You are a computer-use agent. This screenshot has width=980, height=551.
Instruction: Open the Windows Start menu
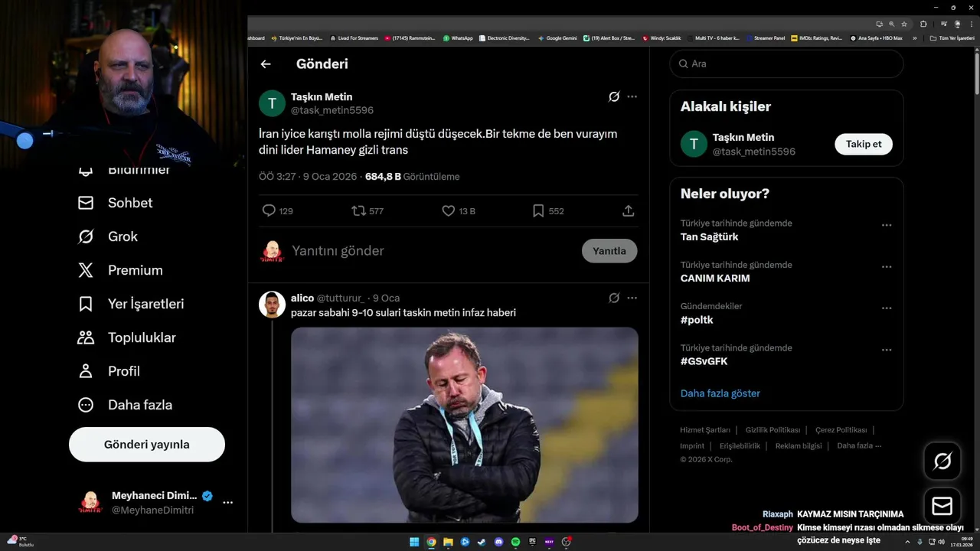[414, 542]
